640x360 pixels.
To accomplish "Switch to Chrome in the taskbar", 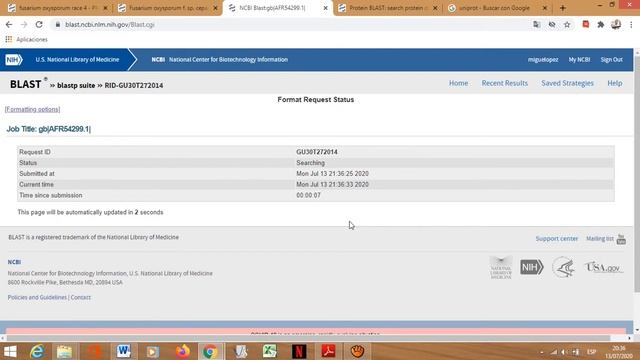I will pos(210,351).
